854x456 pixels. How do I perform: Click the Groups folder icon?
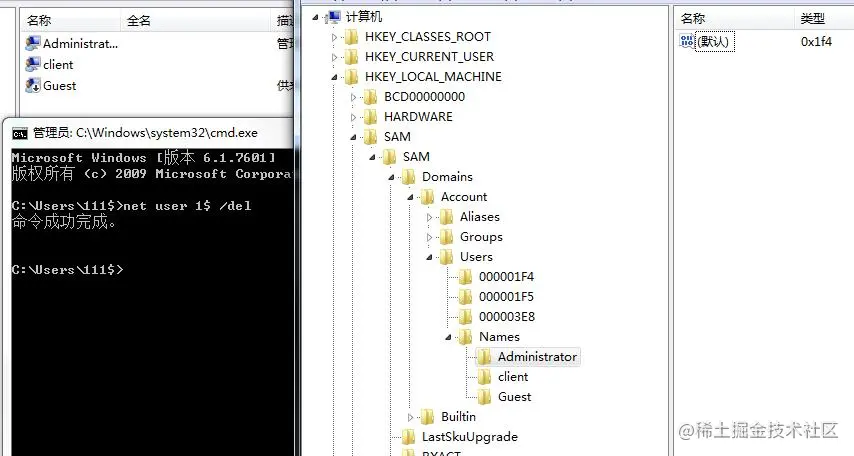tap(447, 237)
